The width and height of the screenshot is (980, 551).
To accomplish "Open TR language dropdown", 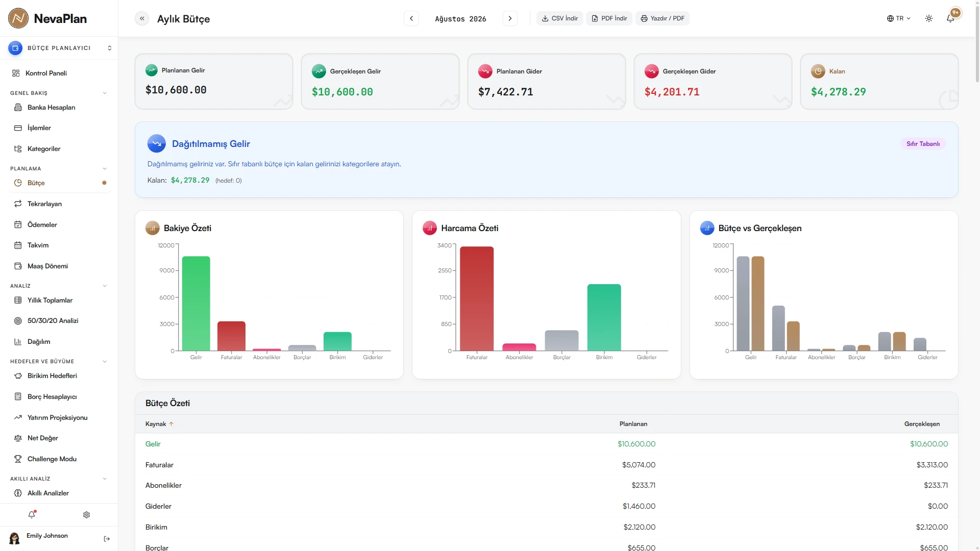I will (x=899, y=18).
